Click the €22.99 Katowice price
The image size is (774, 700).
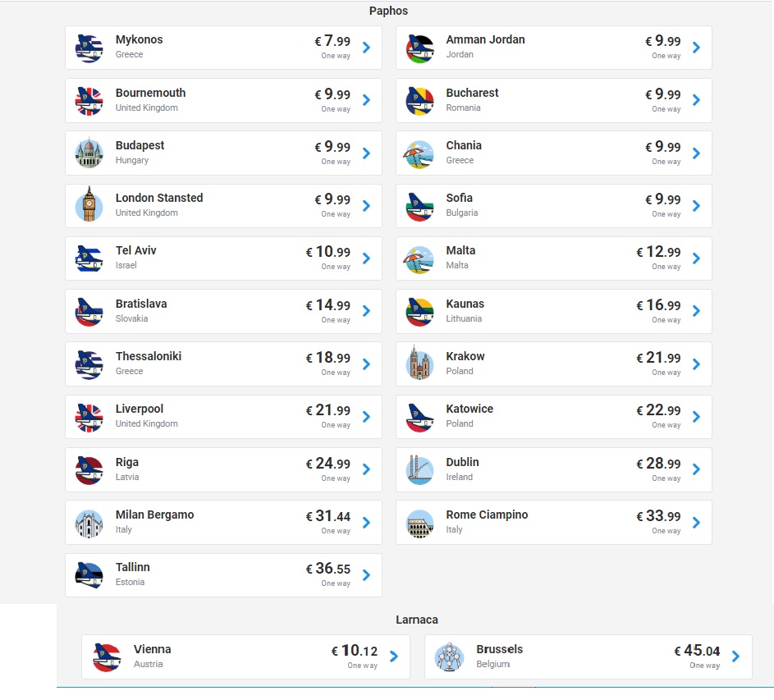tap(658, 410)
